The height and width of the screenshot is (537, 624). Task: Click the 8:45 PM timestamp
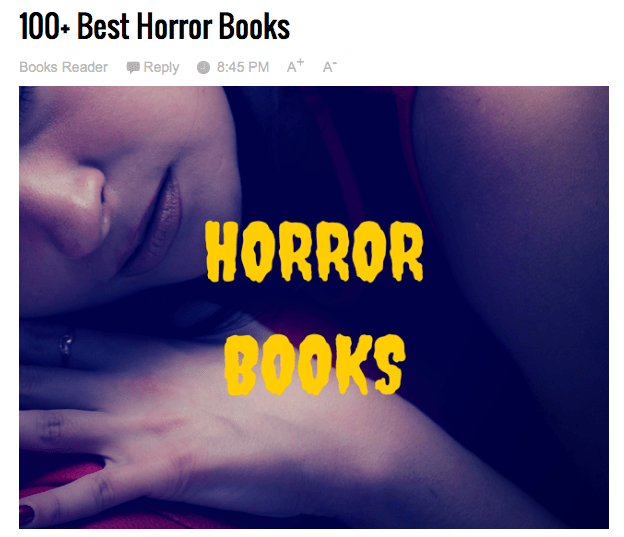243,67
